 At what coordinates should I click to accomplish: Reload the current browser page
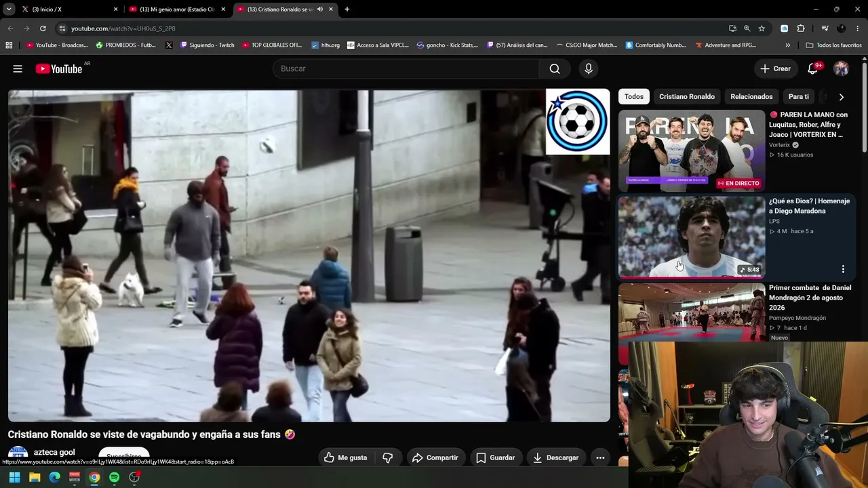pyautogui.click(x=43, y=28)
